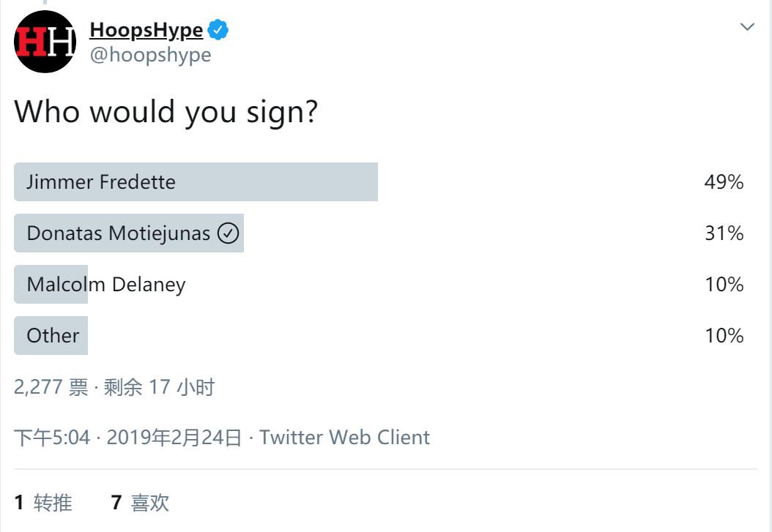Open the HoopsHype display name link

[146, 30]
